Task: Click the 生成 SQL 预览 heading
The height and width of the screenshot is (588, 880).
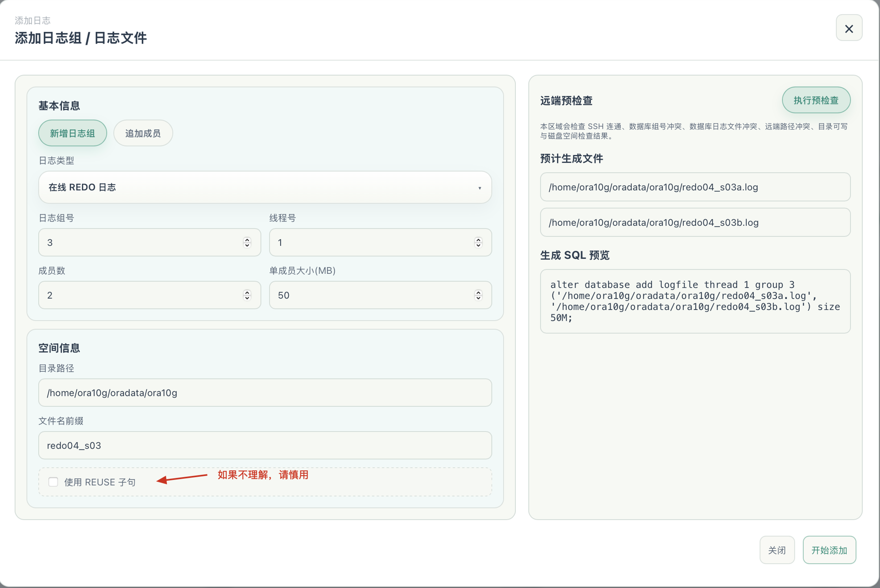Action: click(575, 255)
